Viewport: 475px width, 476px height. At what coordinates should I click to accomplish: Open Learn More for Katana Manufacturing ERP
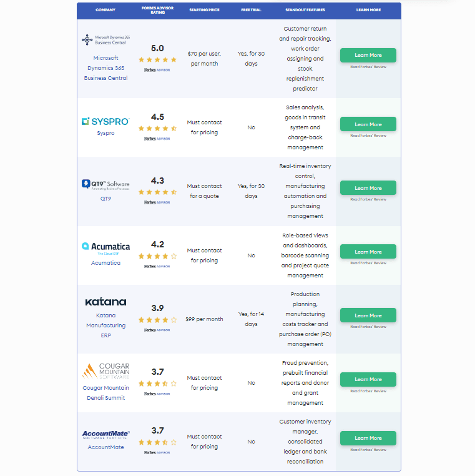click(368, 315)
